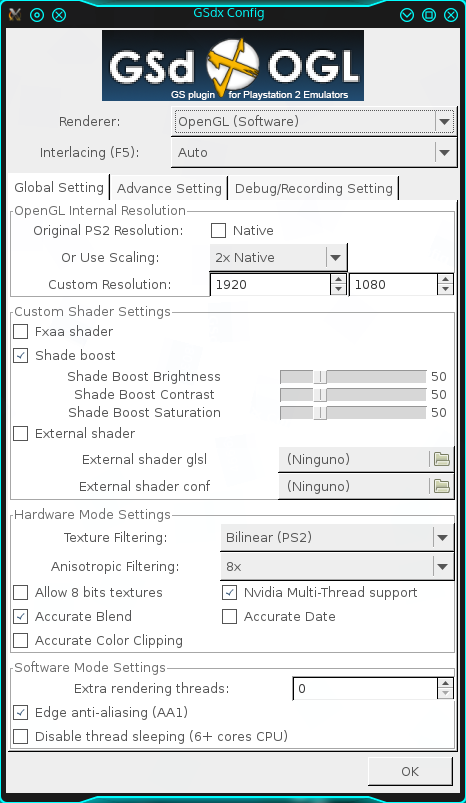Screen dimensions: 466x803
Task: Open Debug/Recording Setting tab
Action: tap(313, 188)
